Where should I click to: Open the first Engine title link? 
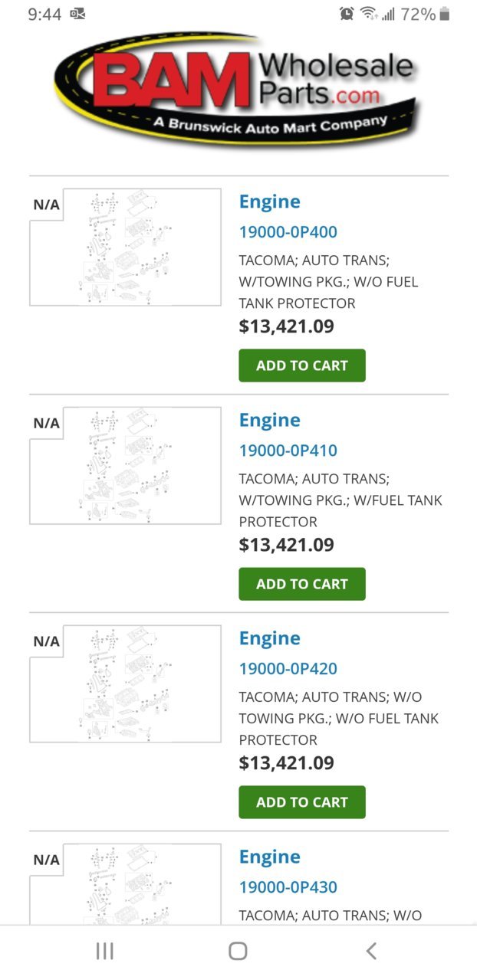(x=269, y=202)
